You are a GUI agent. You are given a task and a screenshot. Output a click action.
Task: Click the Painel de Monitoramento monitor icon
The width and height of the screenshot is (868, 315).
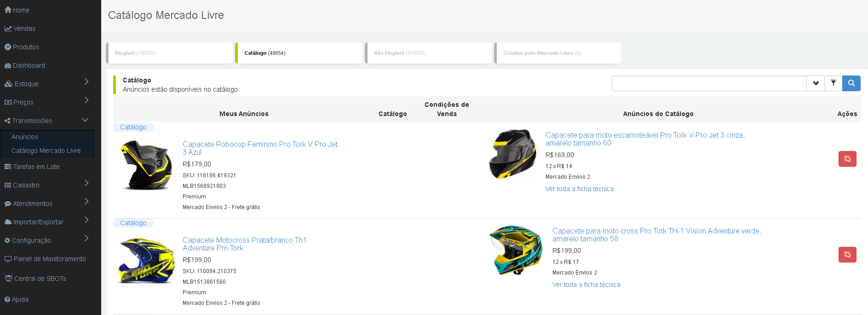point(8,259)
